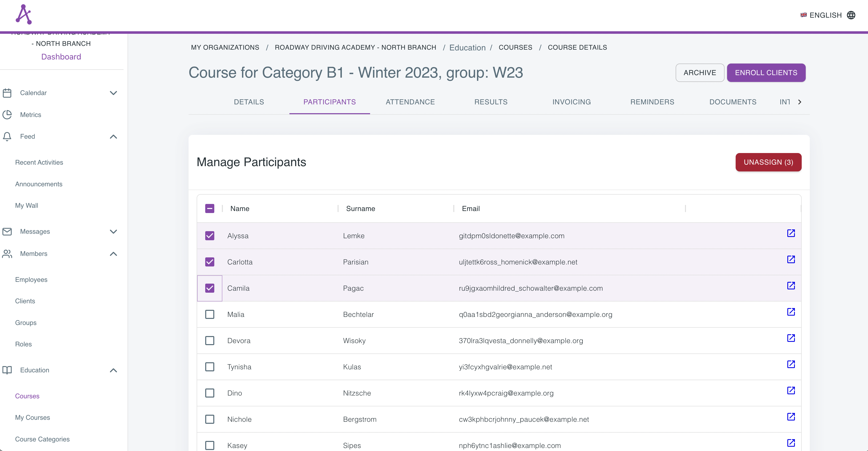Click the Enroll Clients button

coord(766,73)
